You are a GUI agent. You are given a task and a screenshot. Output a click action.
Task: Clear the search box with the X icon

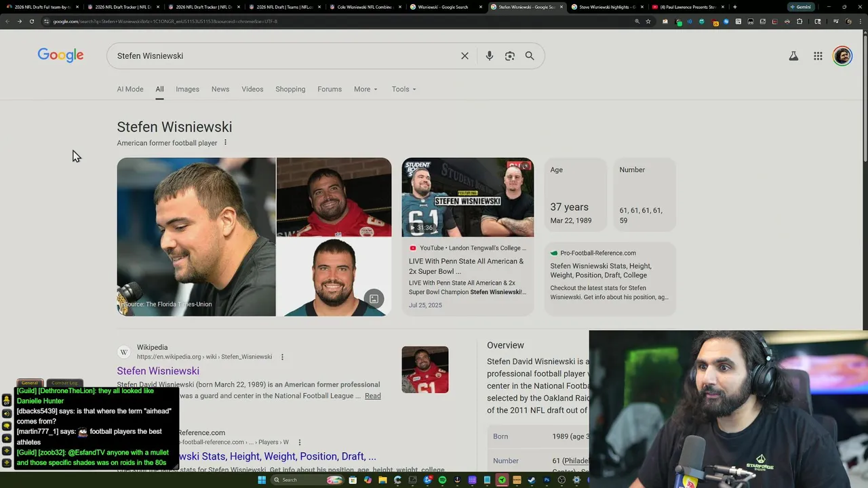point(465,56)
